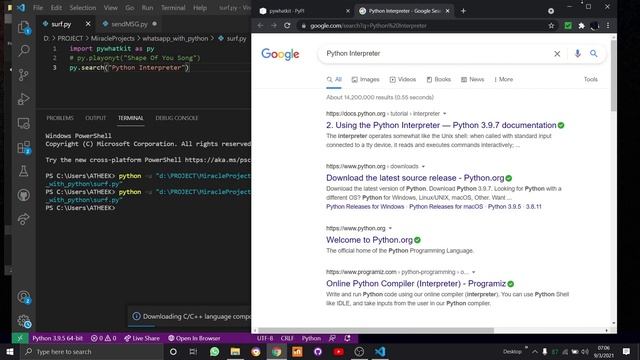Viewport: 640px width, 360px height.
Task: Open the Terminal menu
Action: tap(173, 8)
